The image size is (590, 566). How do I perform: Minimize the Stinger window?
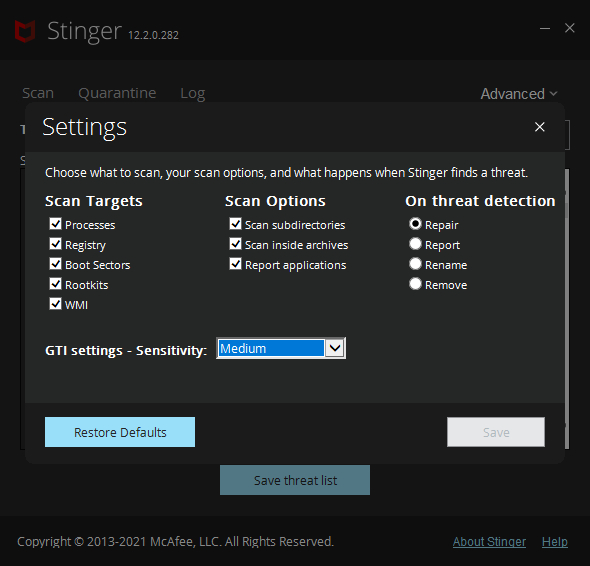click(x=545, y=28)
